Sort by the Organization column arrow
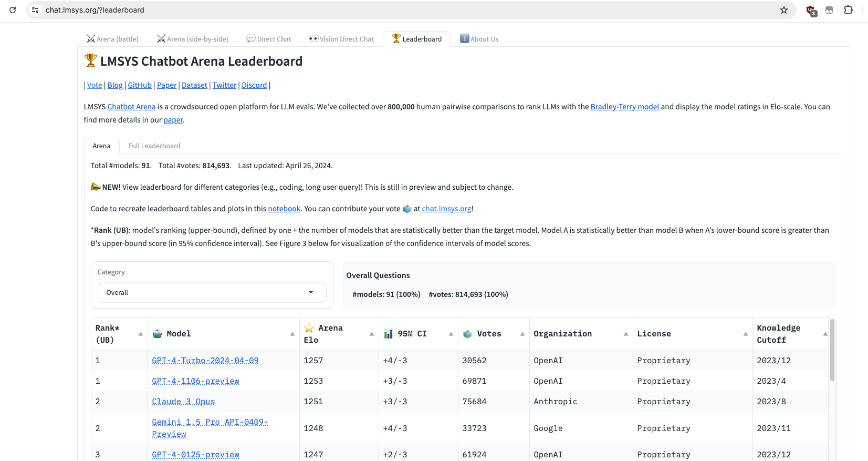 pos(626,334)
